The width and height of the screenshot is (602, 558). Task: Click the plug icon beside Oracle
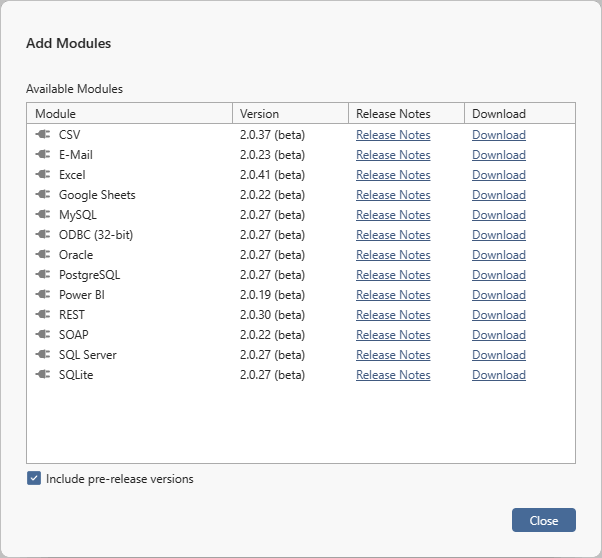coord(43,254)
